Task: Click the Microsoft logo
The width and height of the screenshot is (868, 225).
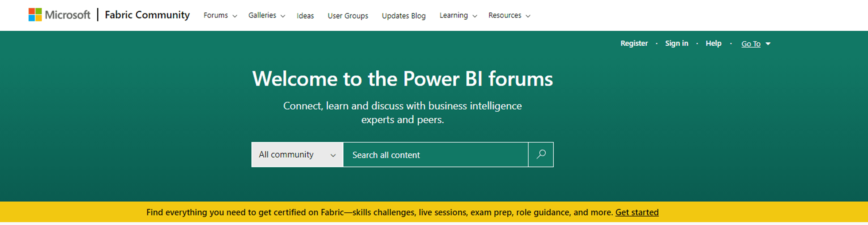Action: click(x=59, y=15)
